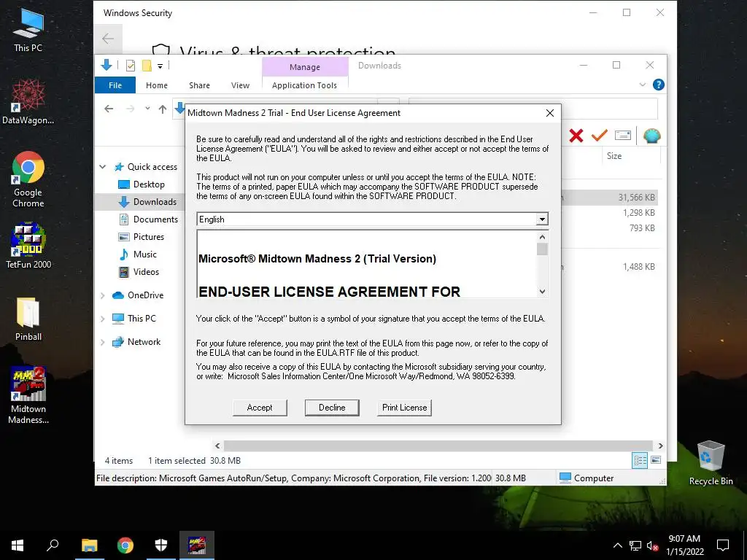This screenshot has width=747, height=560.
Task: Collapse the Explorer ribbon chevron
Action: (x=642, y=85)
